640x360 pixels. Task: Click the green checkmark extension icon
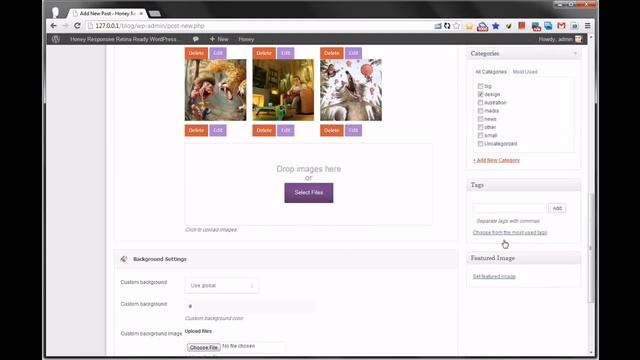coord(509,26)
